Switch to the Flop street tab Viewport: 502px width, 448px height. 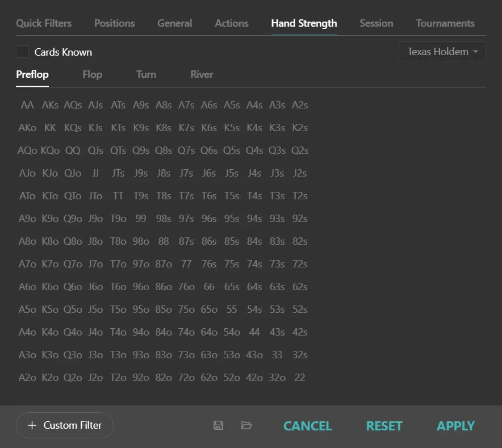point(92,74)
